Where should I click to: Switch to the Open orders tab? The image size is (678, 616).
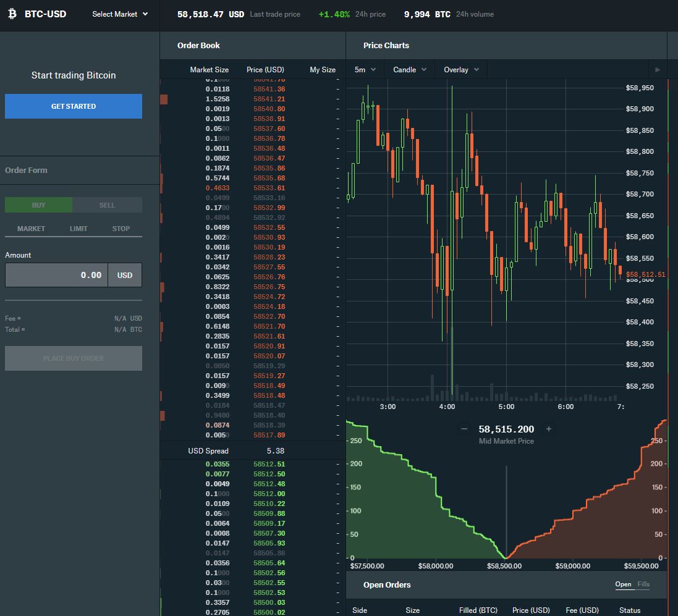[x=623, y=584]
